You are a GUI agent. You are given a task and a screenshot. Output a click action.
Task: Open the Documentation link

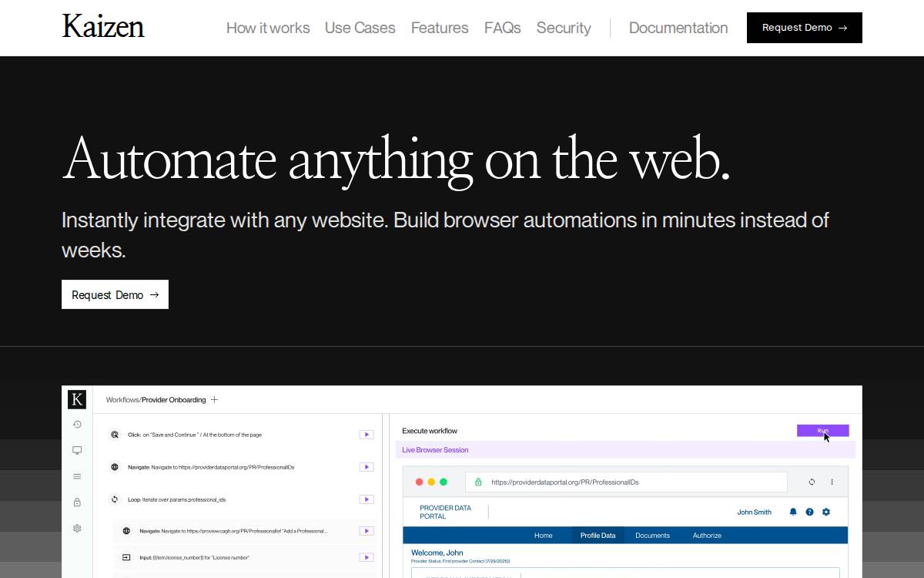point(678,28)
